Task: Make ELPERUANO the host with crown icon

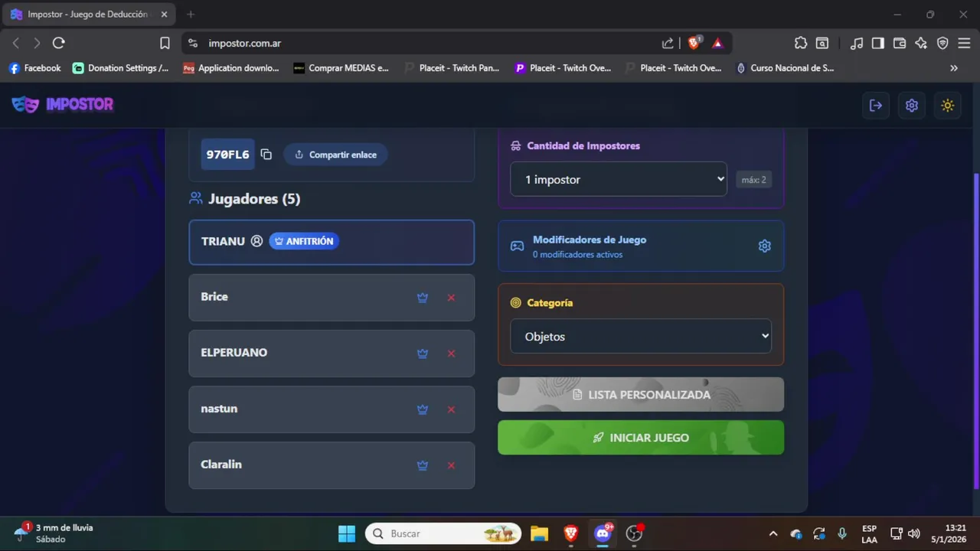Action: (x=422, y=354)
